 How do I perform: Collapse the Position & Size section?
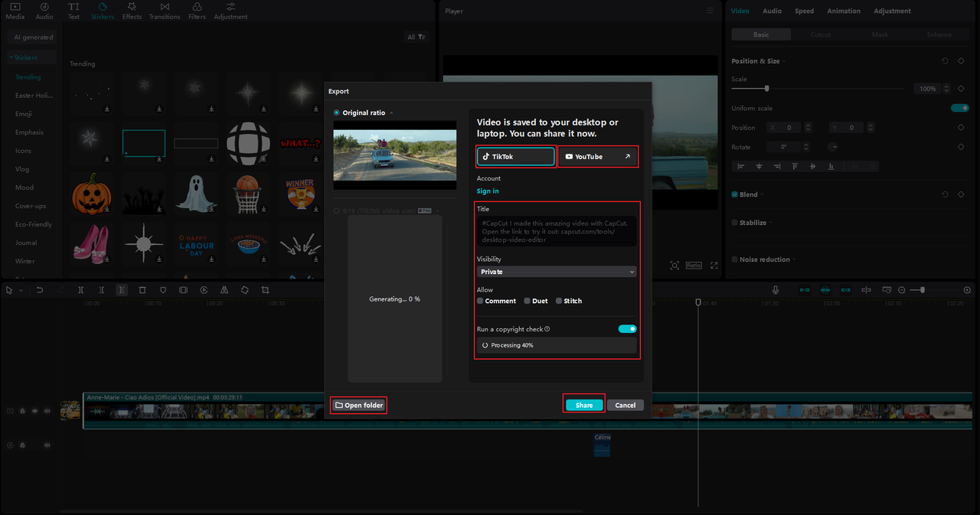point(785,61)
